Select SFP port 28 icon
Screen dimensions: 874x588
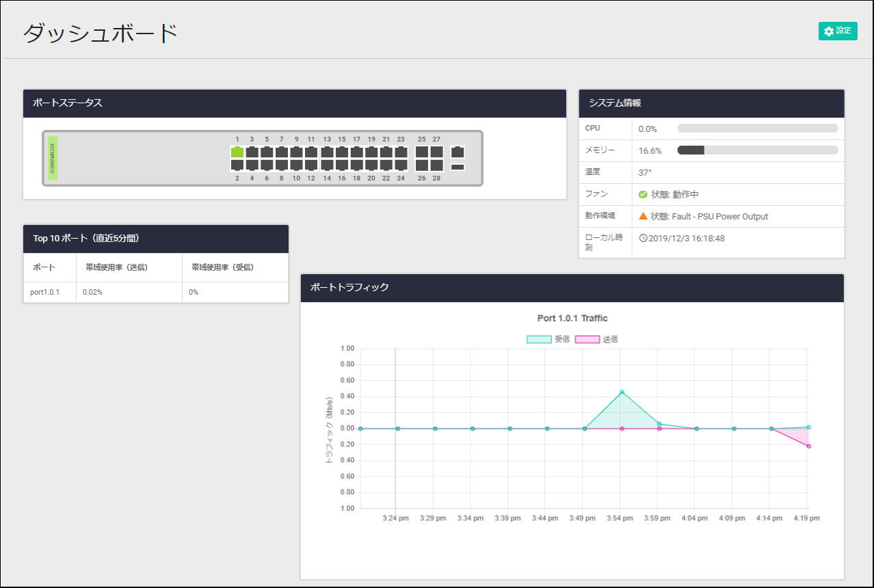[x=436, y=165]
